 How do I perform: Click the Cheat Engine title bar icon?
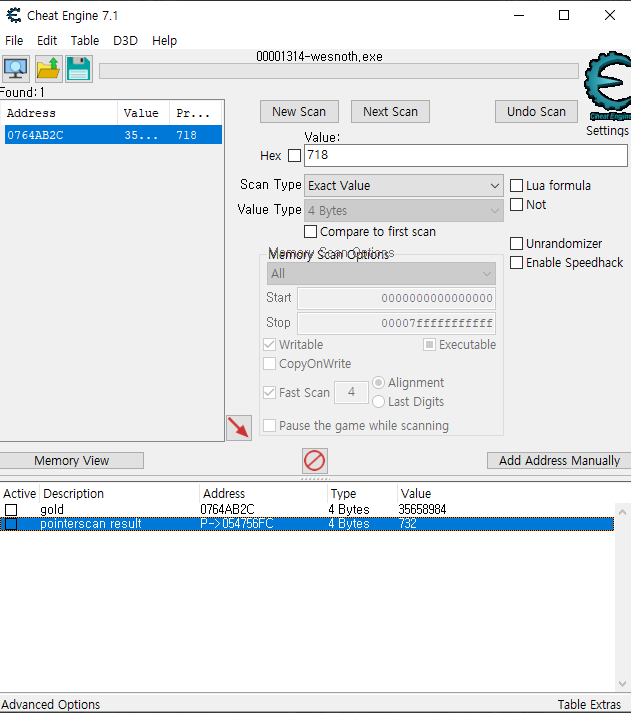click(14, 15)
